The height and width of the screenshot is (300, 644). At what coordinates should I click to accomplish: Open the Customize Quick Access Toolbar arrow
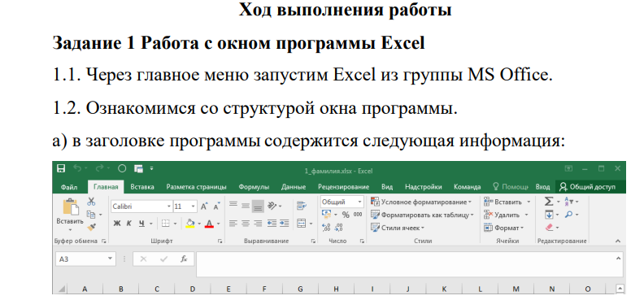(151, 168)
